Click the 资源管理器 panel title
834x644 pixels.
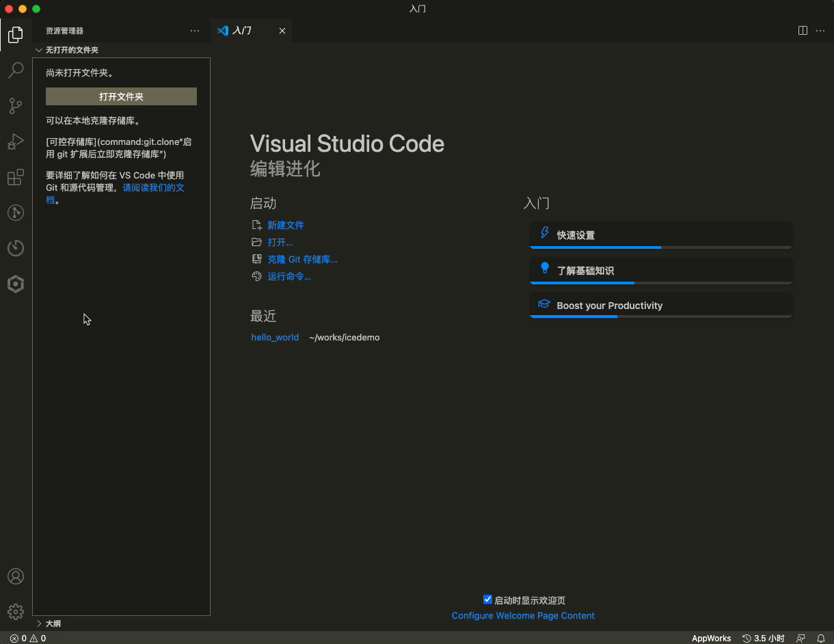64,31
